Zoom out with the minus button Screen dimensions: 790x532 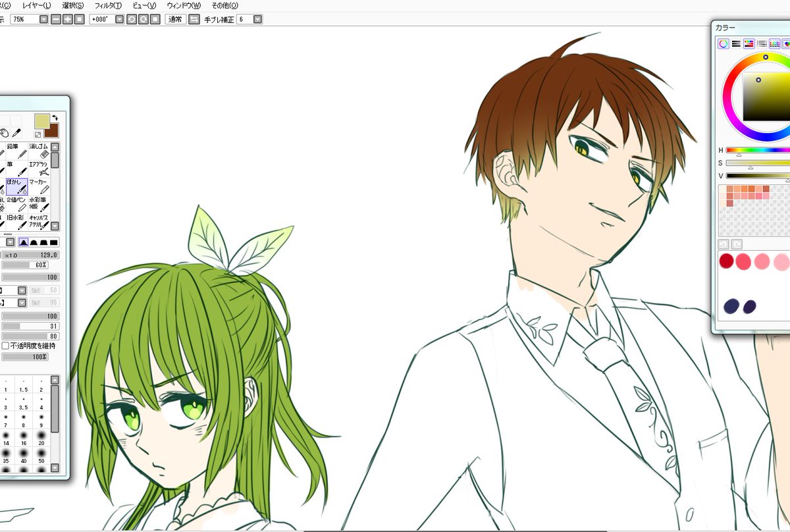(x=57, y=19)
